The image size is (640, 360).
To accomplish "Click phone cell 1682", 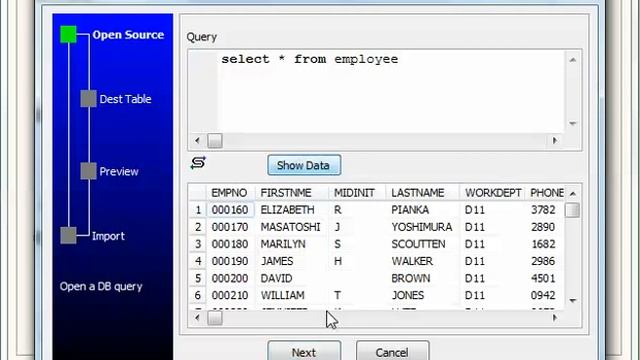I will (x=545, y=244).
